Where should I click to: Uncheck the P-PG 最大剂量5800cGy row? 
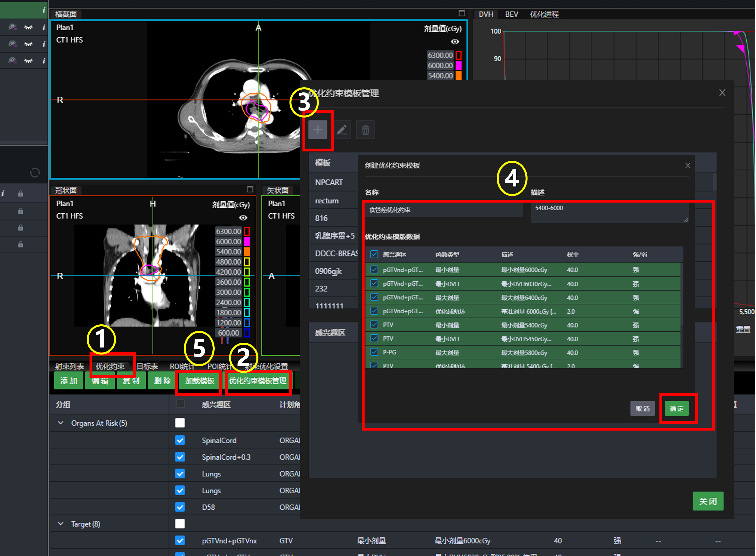374,352
